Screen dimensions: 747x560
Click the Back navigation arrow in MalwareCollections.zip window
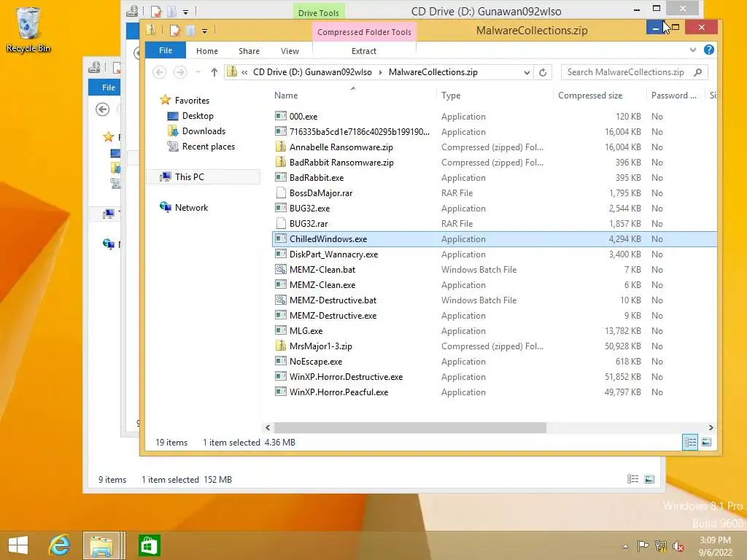(x=160, y=72)
